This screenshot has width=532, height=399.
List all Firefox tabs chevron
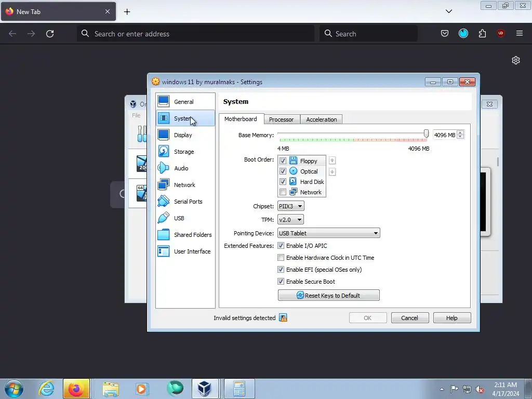tap(449, 11)
